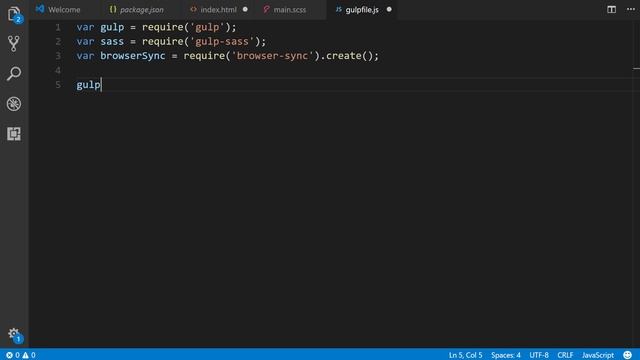Open the errors and warnings problems indicator
The image size is (640, 360).
point(21,355)
